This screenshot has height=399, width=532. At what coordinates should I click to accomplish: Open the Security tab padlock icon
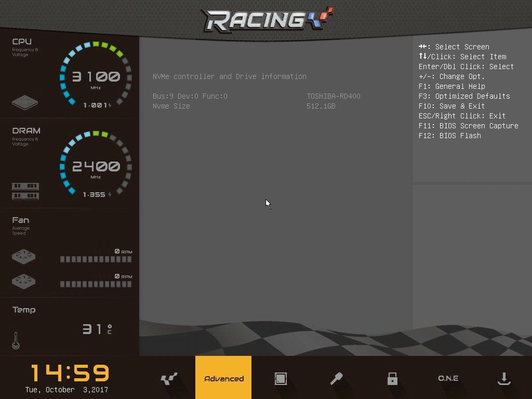tap(392, 378)
